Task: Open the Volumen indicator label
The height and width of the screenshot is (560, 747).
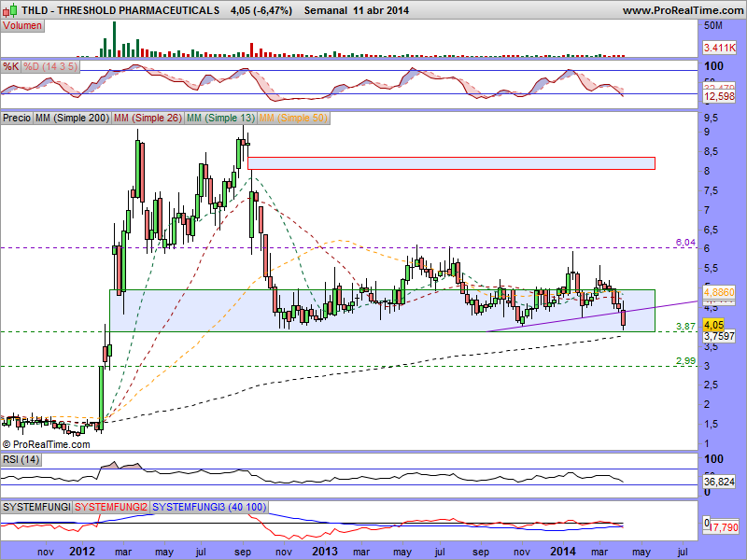Action: (x=22, y=25)
